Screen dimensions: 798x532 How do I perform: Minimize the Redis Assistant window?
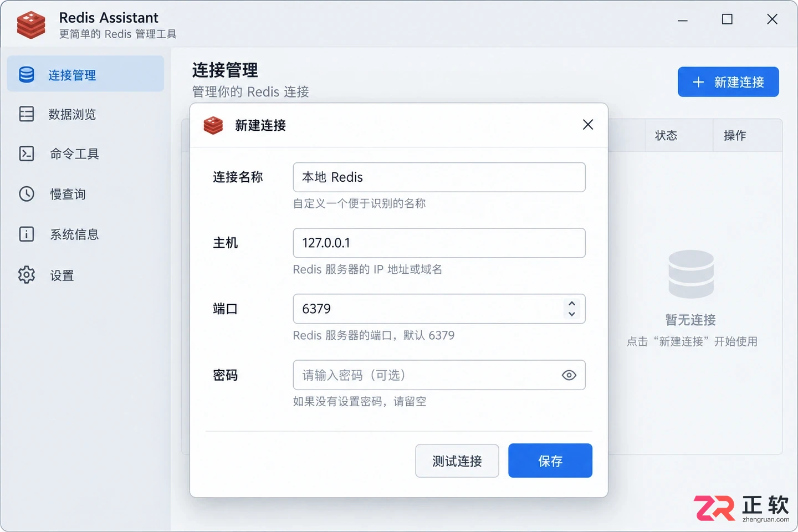[683, 20]
